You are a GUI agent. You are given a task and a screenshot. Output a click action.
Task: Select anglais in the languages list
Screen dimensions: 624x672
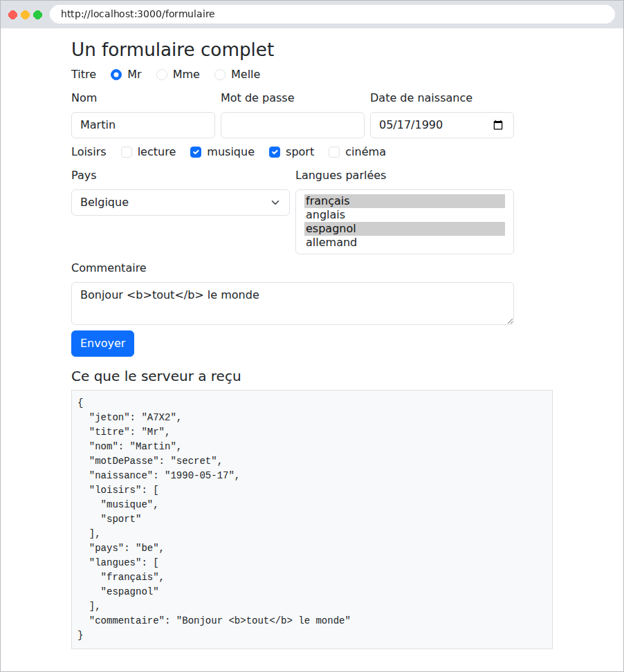tap(405, 215)
